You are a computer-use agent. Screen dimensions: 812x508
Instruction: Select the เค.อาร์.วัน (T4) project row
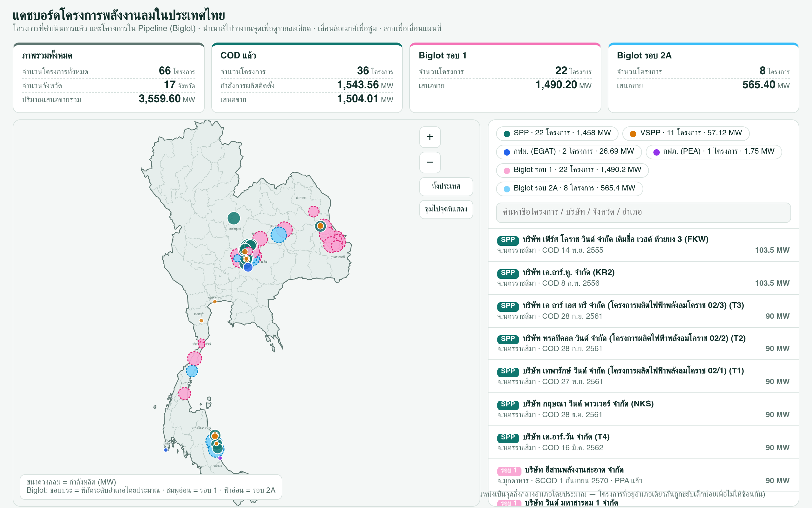[x=643, y=442]
